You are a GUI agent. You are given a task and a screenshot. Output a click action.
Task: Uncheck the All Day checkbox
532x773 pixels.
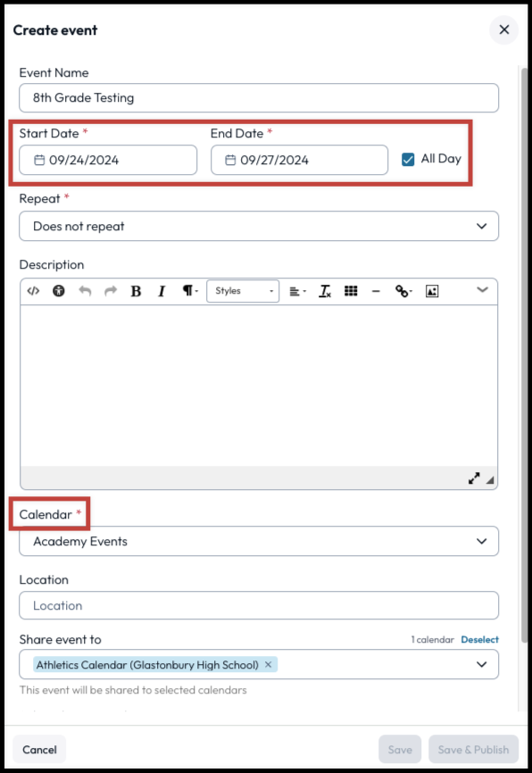coord(408,160)
